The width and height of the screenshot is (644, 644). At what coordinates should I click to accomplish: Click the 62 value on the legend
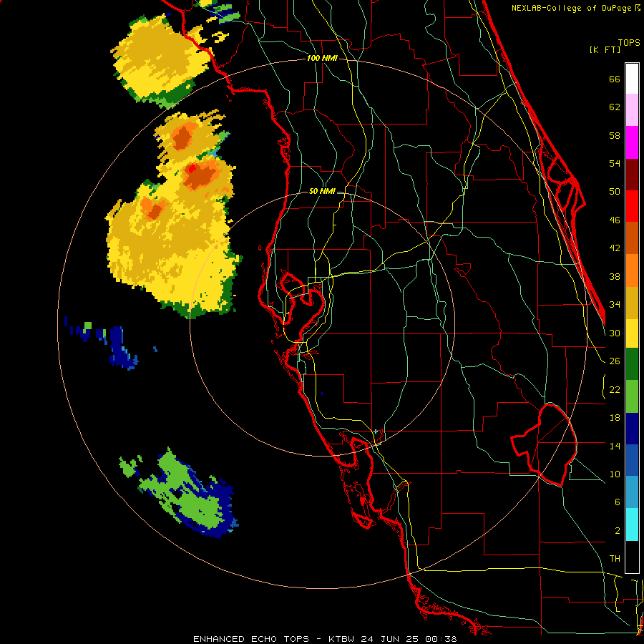click(x=615, y=107)
